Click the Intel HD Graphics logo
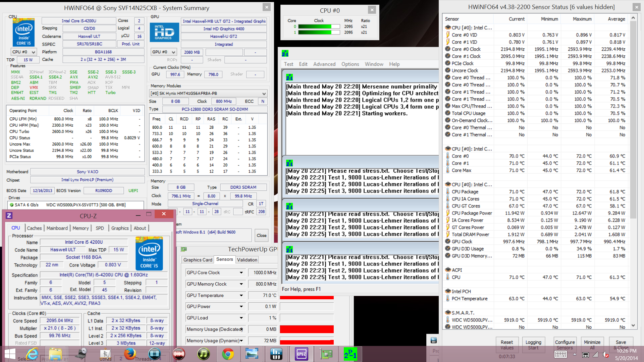The width and height of the screenshot is (644, 362). (x=164, y=32)
